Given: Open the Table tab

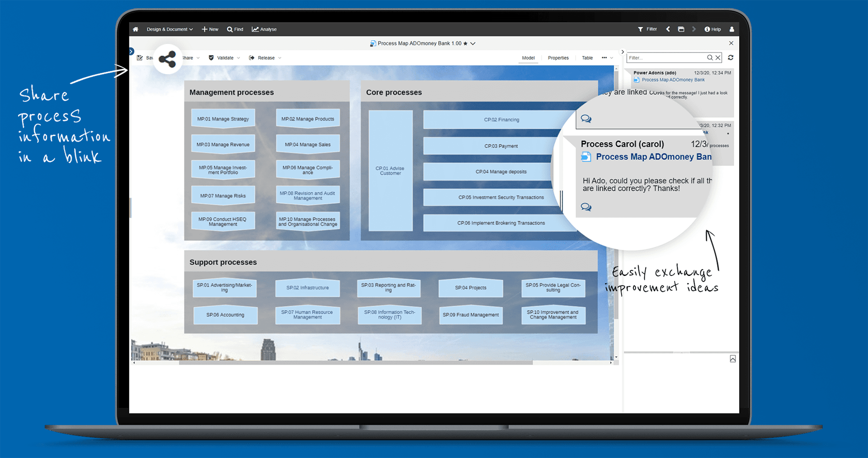Looking at the screenshot, I should 587,58.
